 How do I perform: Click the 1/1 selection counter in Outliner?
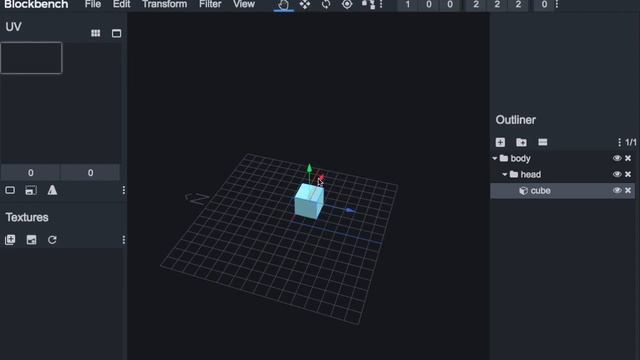pos(631,142)
